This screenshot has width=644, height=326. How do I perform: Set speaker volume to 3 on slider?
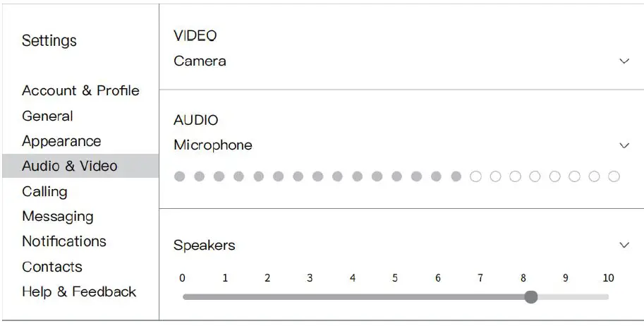click(x=310, y=297)
